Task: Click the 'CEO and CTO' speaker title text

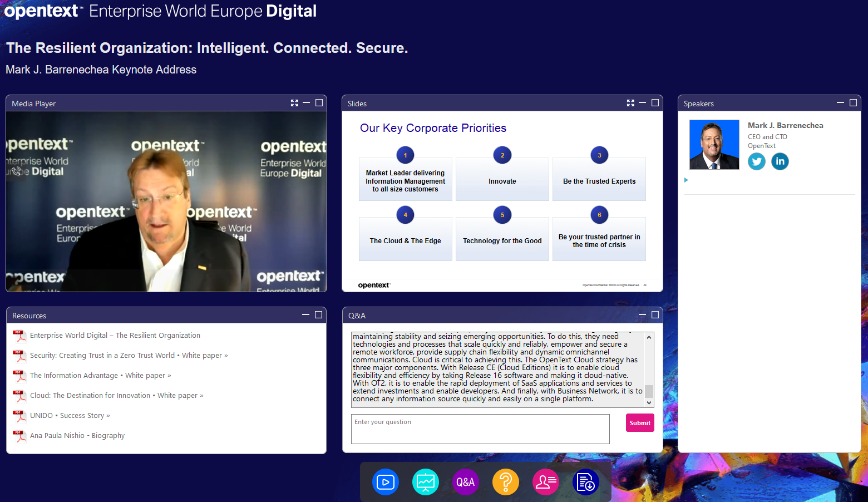Action: (x=767, y=136)
